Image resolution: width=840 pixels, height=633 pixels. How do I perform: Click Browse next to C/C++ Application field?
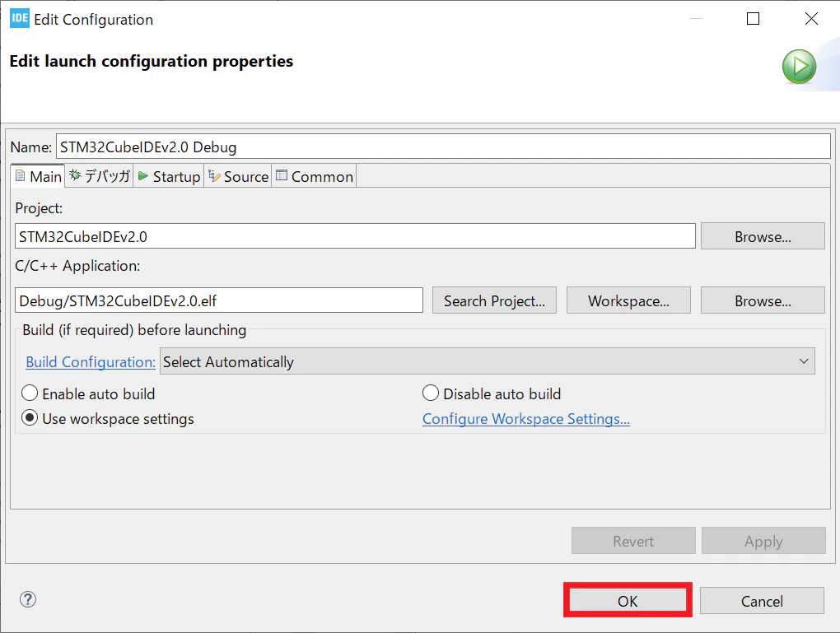(x=763, y=300)
